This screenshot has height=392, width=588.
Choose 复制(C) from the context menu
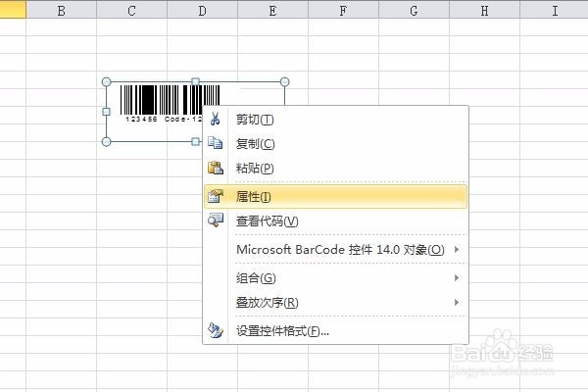tap(335, 143)
